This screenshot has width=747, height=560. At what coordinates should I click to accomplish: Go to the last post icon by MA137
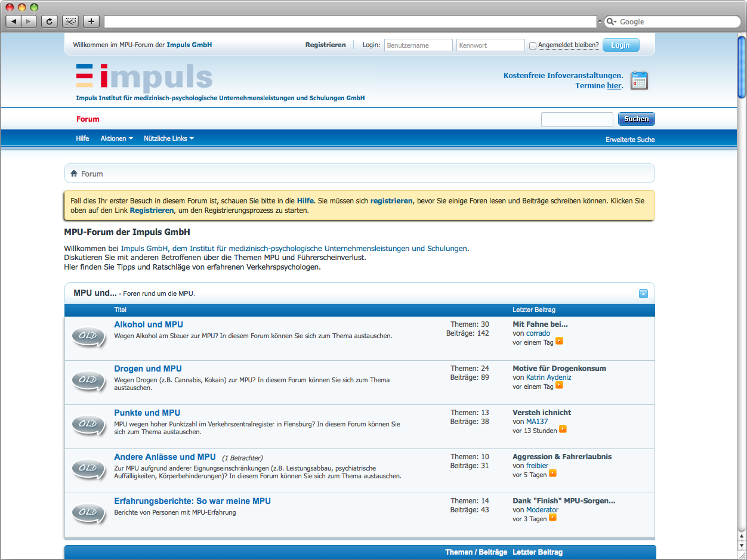[x=563, y=429]
